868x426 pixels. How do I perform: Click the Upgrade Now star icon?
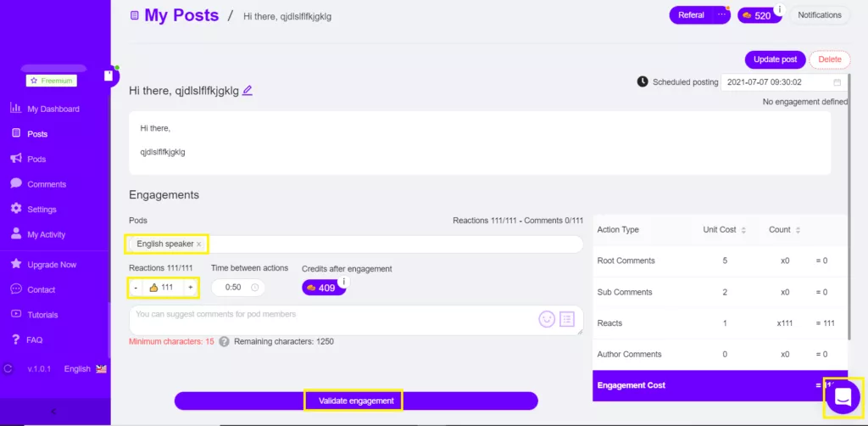16,264
